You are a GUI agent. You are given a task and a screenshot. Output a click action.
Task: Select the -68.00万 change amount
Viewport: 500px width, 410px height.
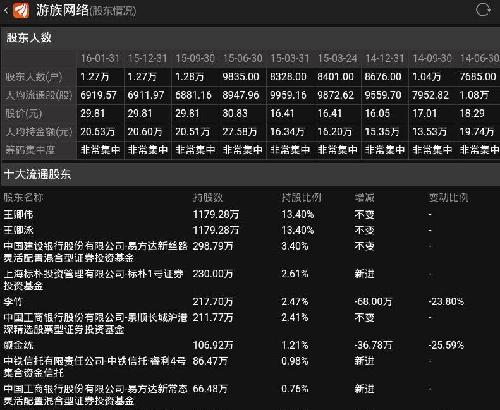point(373,302)
